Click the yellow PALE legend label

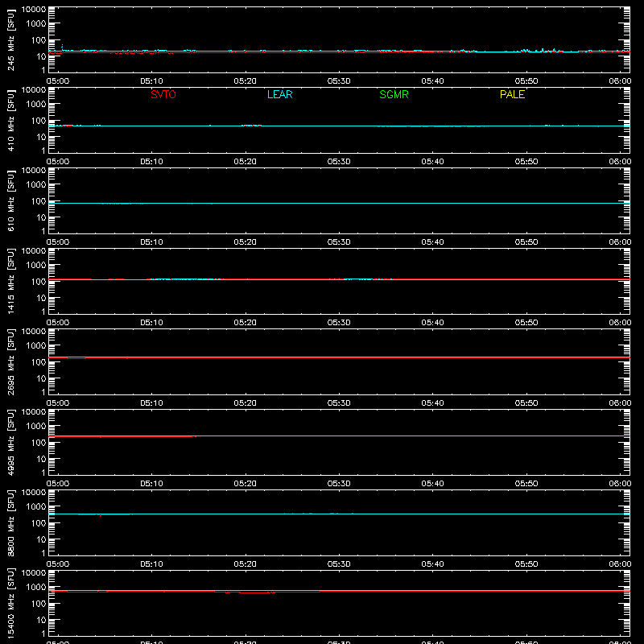tap(512, 94)
